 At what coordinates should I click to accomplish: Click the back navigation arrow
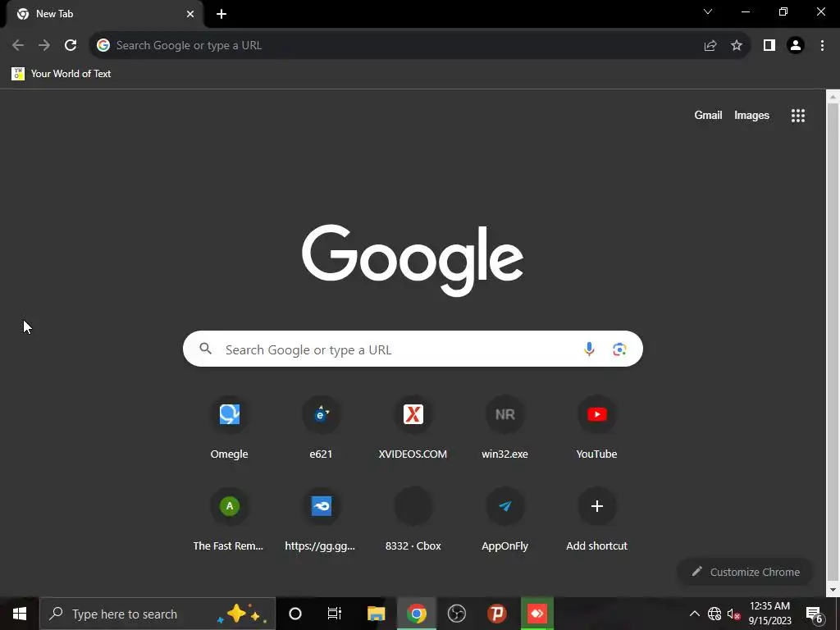pos(18,45)
